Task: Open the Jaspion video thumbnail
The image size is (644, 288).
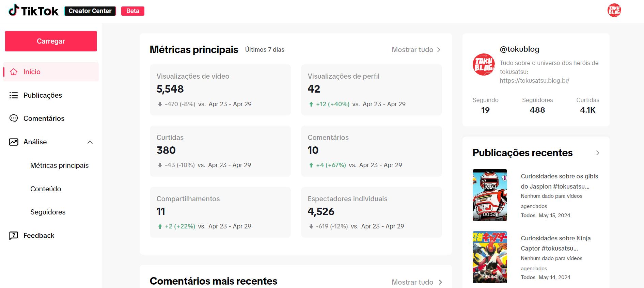Action: (x=490, y=195)
